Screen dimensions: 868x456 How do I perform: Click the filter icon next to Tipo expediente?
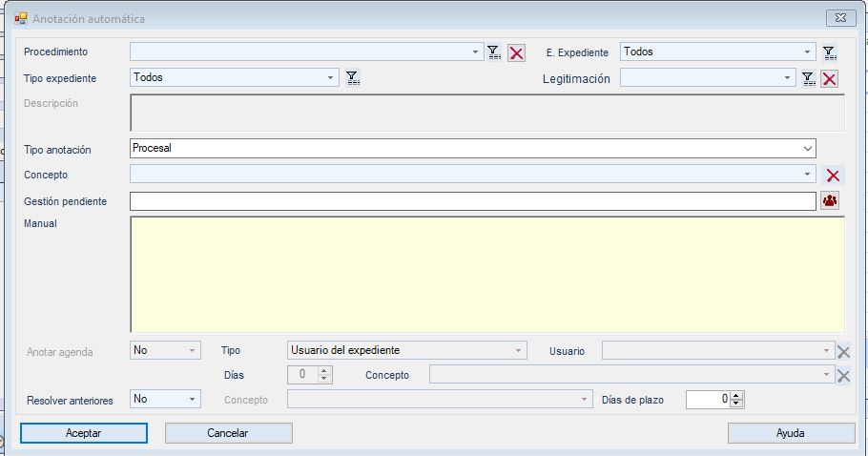[352, 78]
